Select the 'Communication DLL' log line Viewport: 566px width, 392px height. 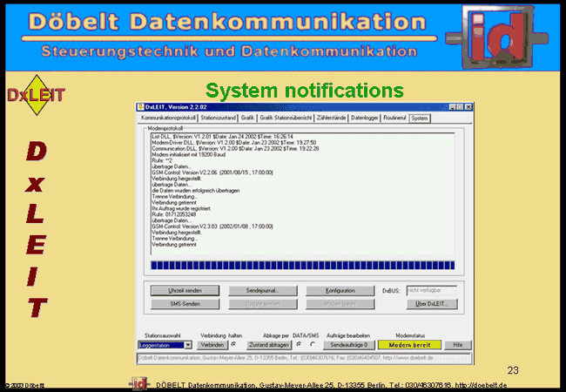(x=235, y=149)
